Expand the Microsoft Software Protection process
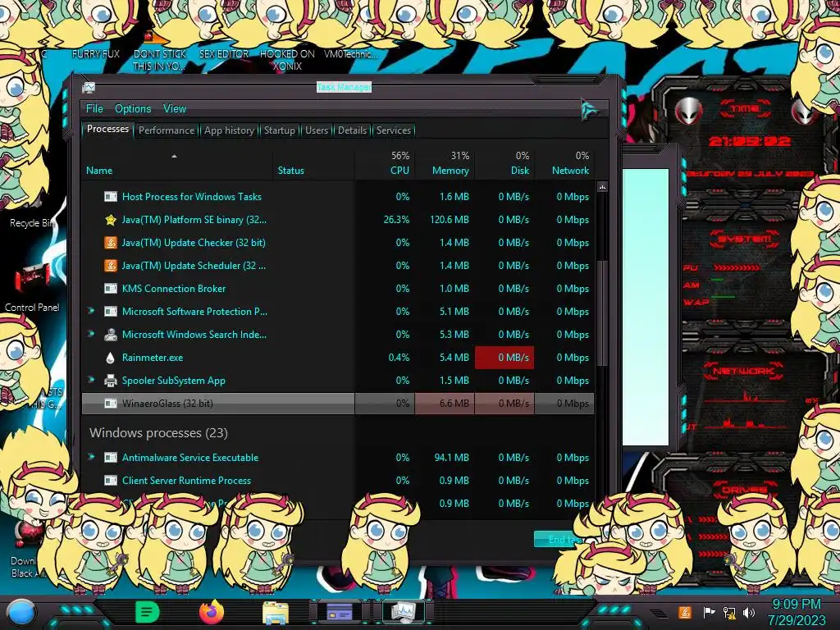The width and height of the screenshot is (840, 630). click(x=92, y=311)
